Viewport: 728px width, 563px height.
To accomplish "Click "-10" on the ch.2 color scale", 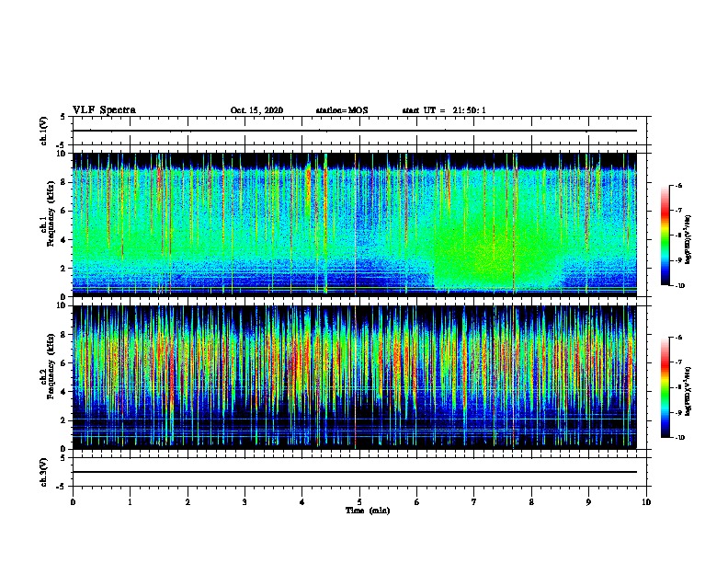I will pyautogui.click(x=679, y=438).
